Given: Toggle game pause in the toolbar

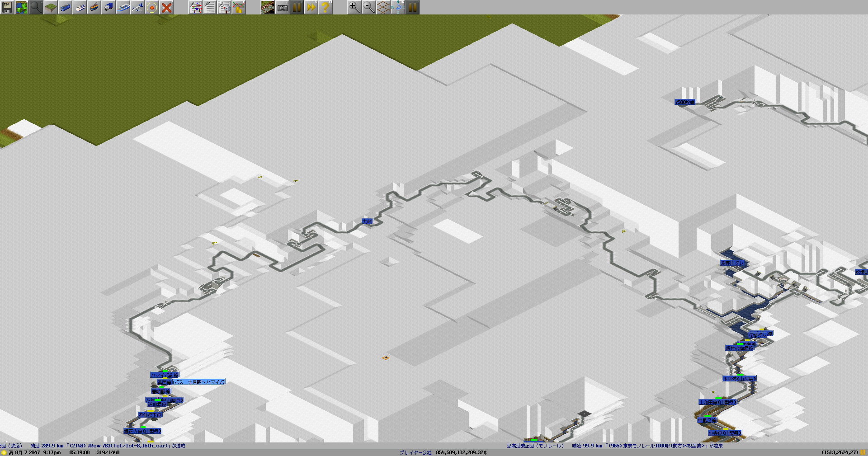Looking at the screenshot, I should pyautogui.click(x=297, y=7).
